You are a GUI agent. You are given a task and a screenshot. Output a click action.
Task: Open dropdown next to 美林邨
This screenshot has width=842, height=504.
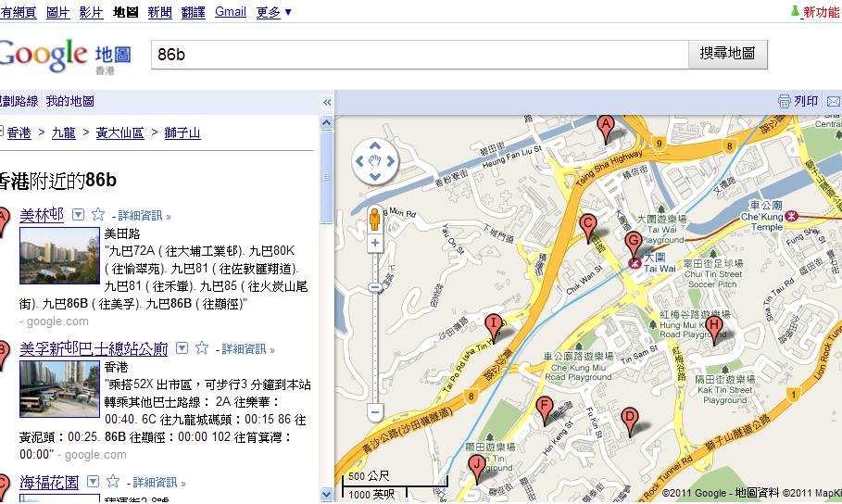coord(79,215)
